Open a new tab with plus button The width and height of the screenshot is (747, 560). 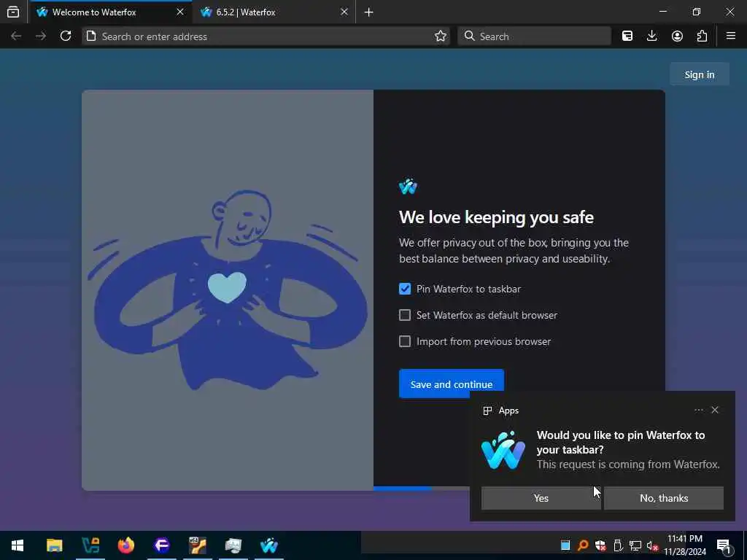tap(368, 12)
